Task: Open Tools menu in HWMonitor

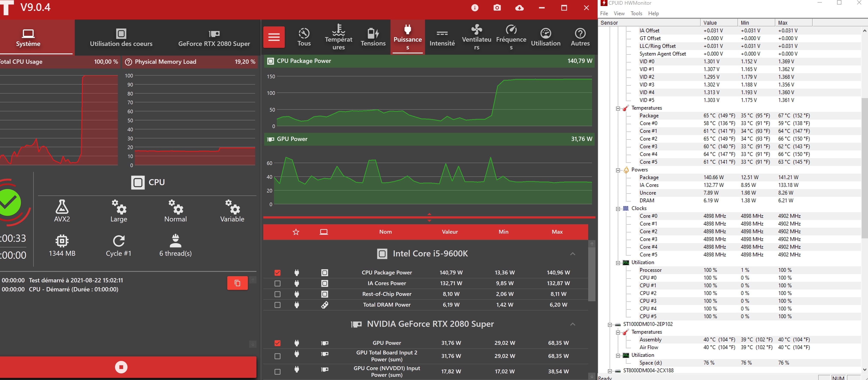Action: pyautogui.click(x=636, y=14)
